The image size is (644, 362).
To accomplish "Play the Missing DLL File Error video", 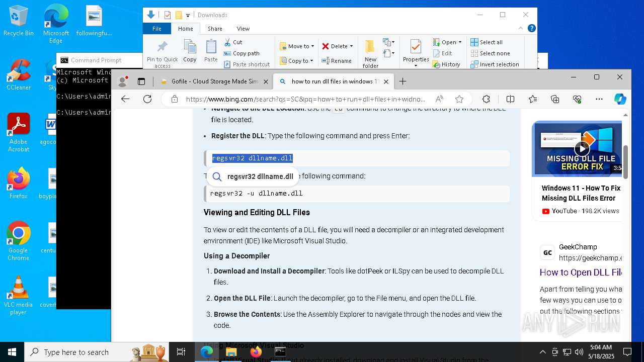I will (x=582, y=148).
